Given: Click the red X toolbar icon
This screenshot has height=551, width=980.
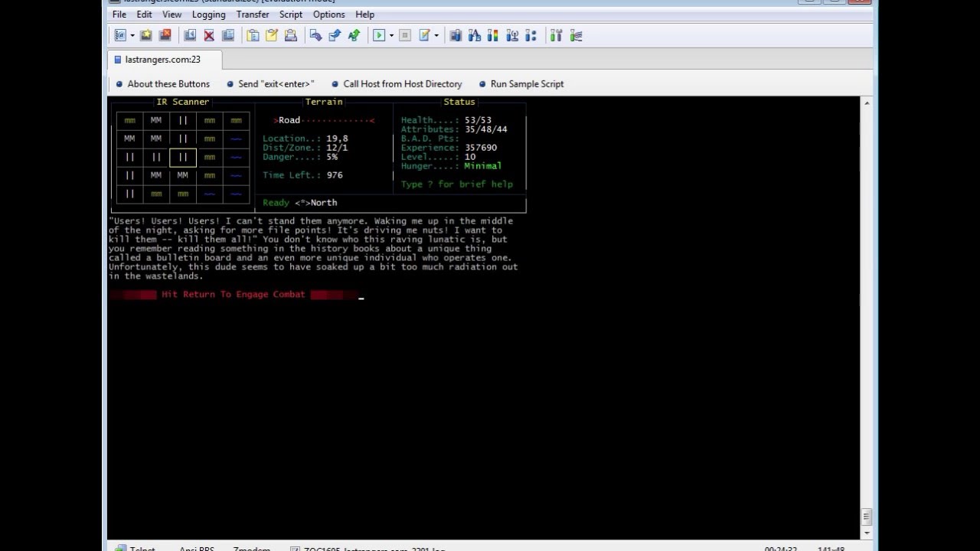Looking at the screenshot, I should tap(209, 35).
